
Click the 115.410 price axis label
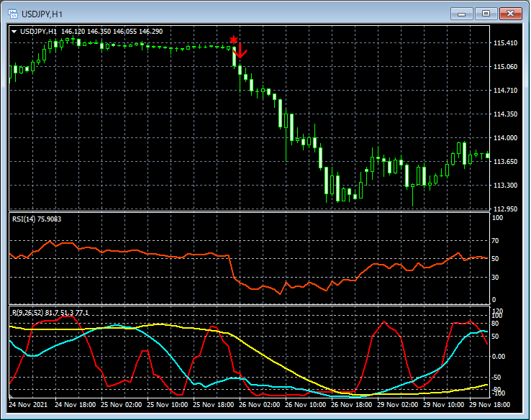point(506,43)
